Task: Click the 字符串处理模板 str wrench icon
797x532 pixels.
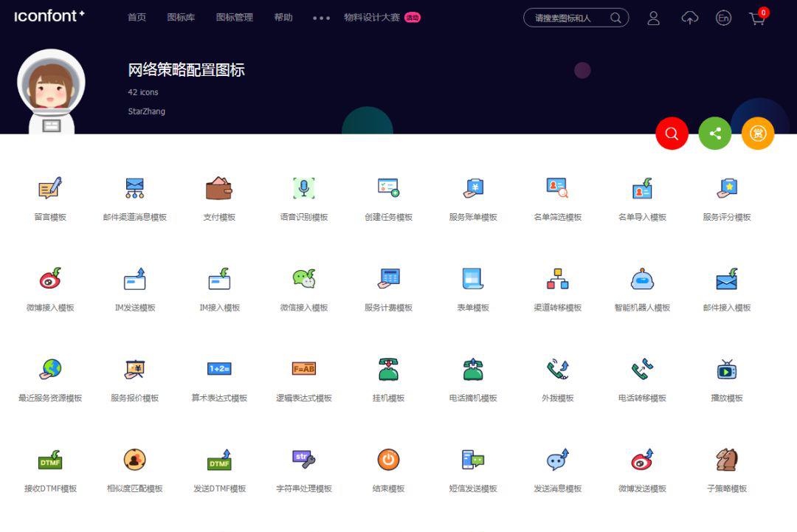Action: click(304, 460)
